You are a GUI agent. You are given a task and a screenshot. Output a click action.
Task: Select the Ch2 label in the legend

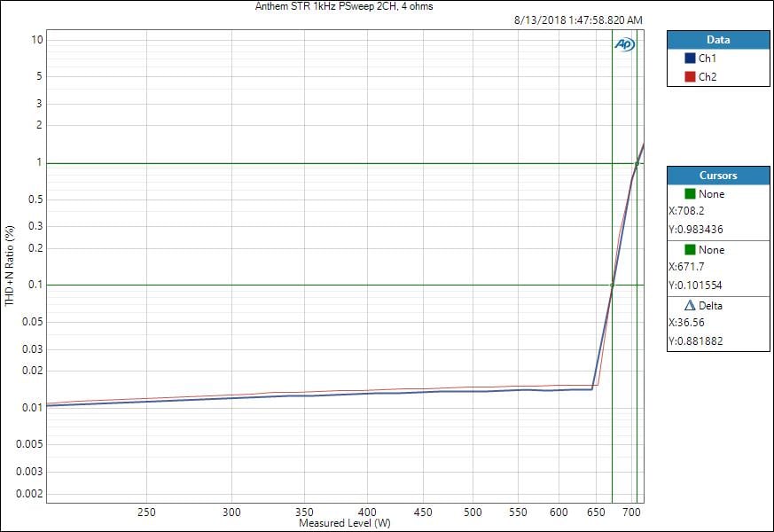pyautogui.click(x=708, y=77)
